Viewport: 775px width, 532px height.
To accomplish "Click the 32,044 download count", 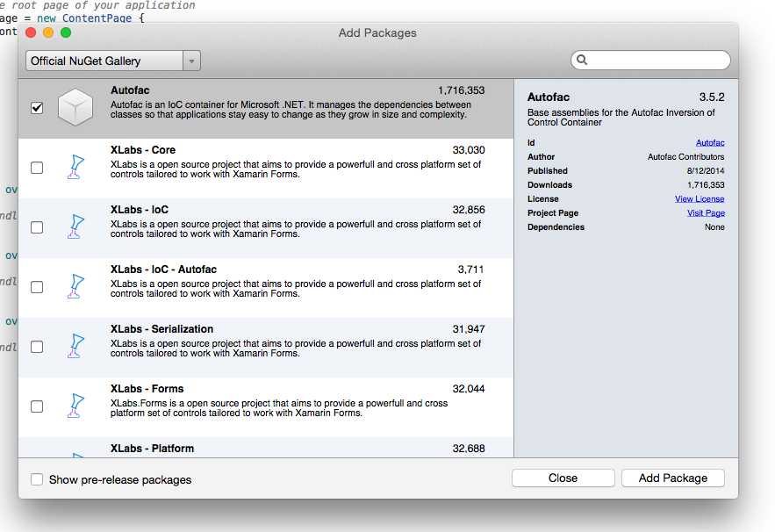I will 469,389.
